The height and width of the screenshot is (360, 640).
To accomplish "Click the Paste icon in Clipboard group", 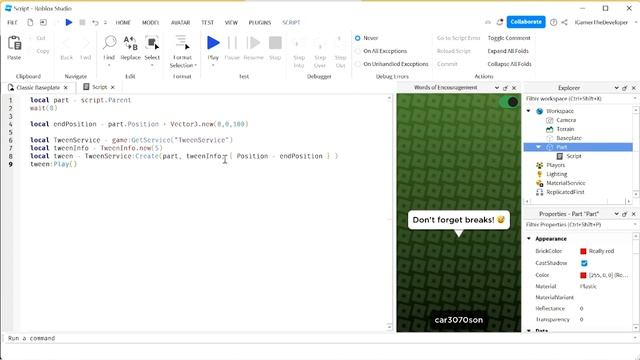I will (14, 43).
